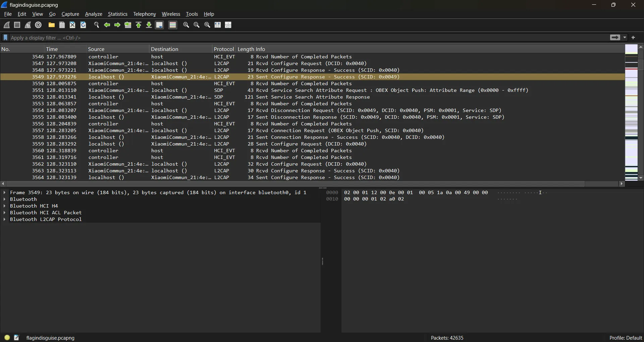
Task: Zoom in packet text size
Action: pos(186,25)
